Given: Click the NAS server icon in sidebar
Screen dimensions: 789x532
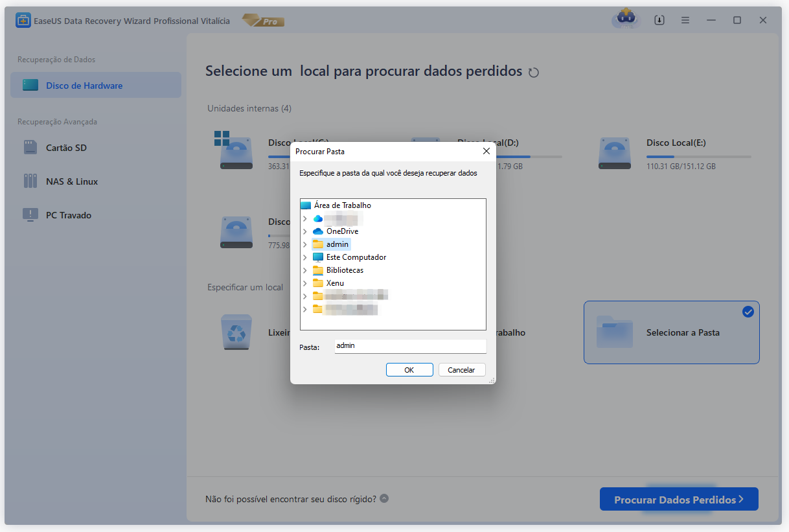Looking at the screenshot, I should (x=30, y=181).
